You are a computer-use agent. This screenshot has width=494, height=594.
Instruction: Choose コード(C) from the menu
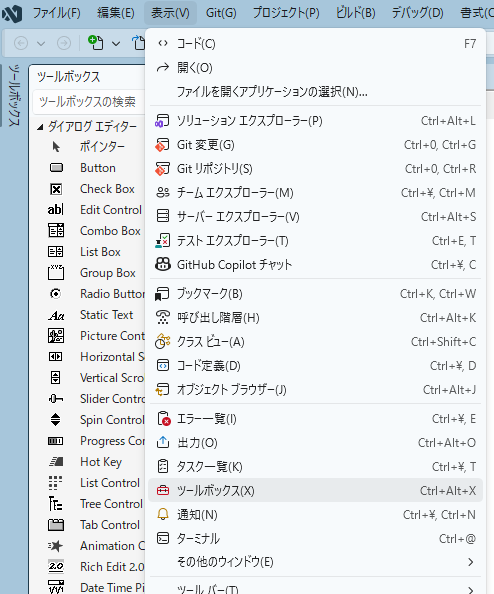pyautogui.click(x=316, y=44)
